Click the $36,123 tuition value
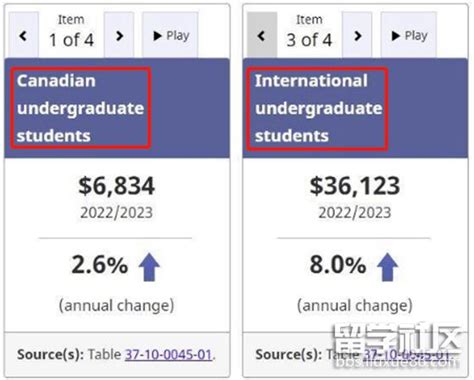 pyautogui.click(x=355, y=186)
